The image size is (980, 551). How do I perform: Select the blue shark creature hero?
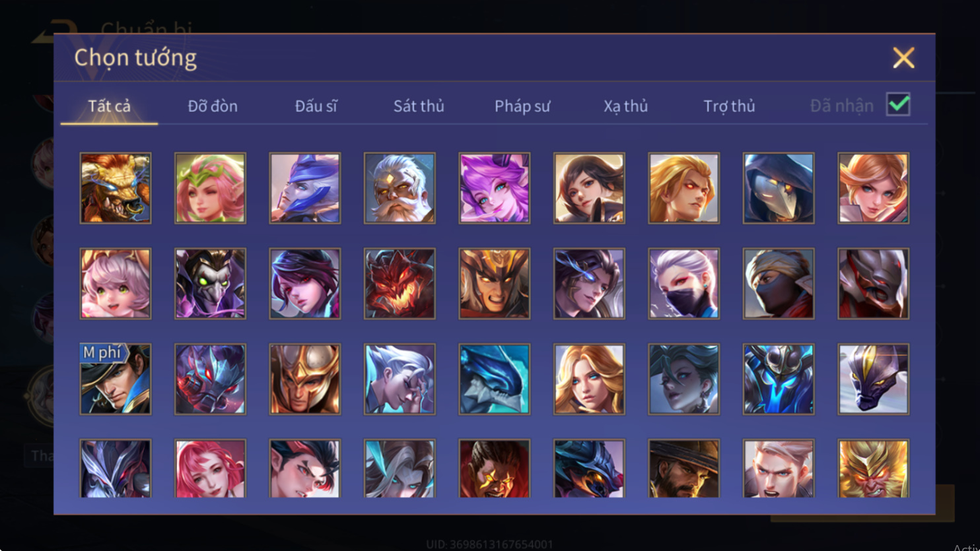495,379
